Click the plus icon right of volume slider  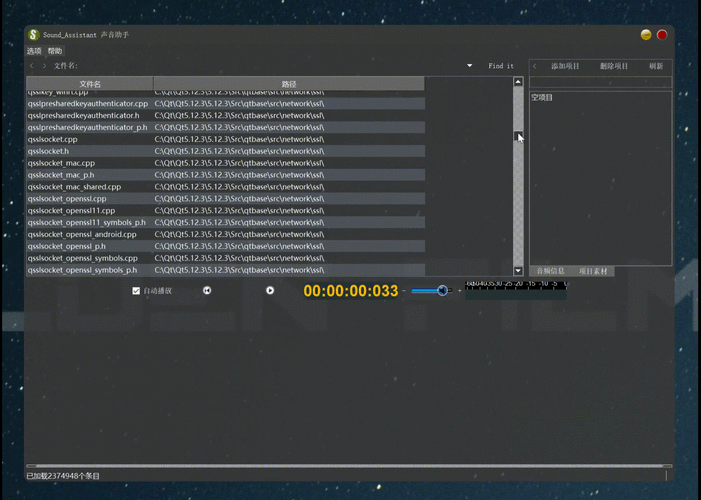pos(459,291)
